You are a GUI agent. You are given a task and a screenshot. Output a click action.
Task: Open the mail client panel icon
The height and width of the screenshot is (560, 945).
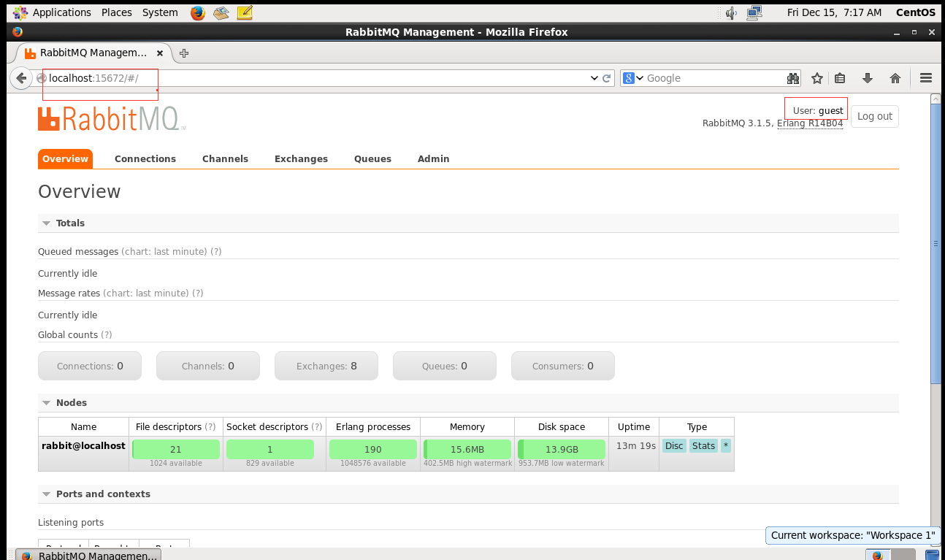tap(221, 12)
